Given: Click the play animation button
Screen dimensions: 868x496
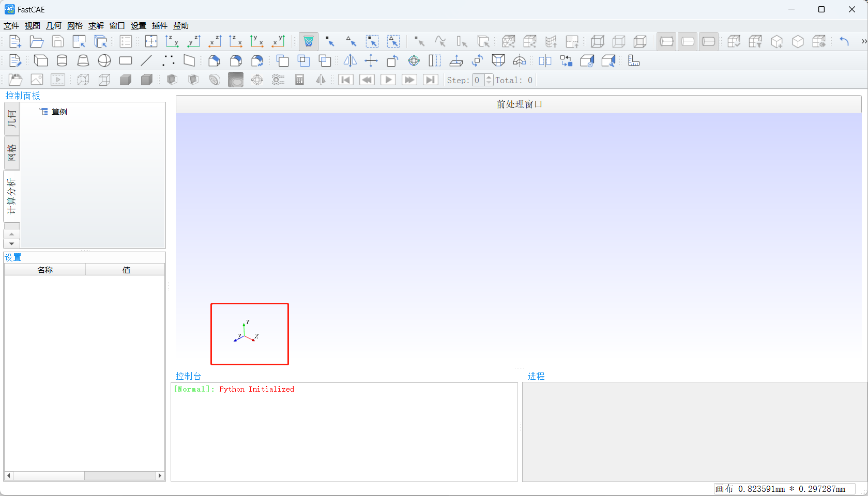Looking at the screenshot, I should 388,80.
